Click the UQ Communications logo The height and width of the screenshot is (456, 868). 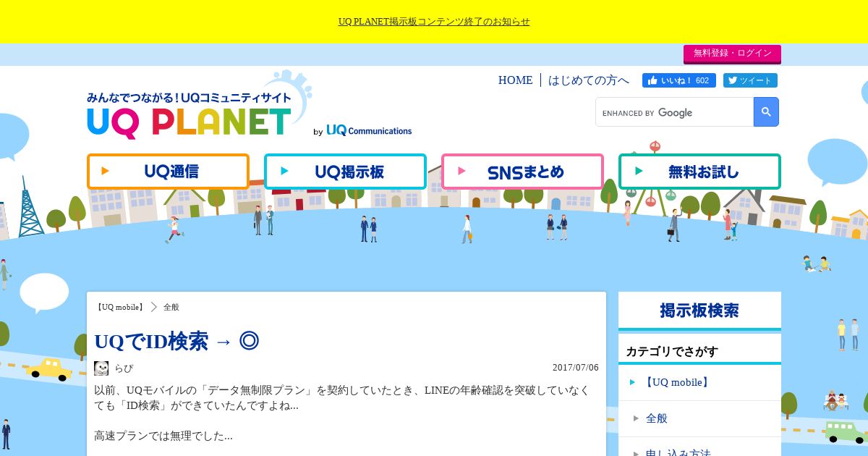point(369,130)
